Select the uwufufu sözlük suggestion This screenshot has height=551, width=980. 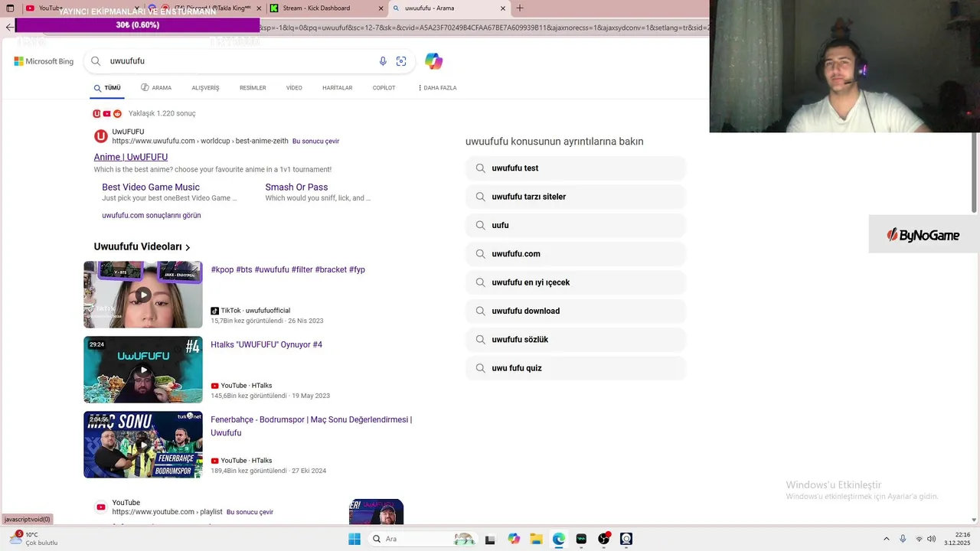(575, 340)
